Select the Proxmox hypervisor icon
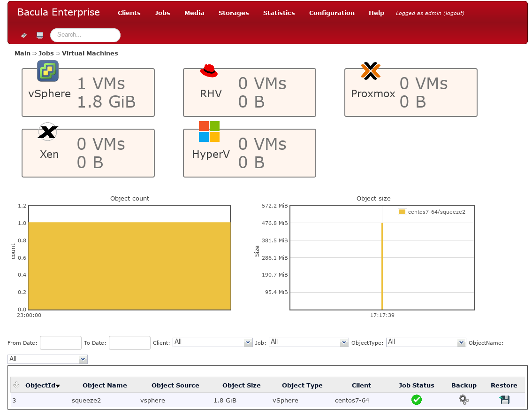 370,71
